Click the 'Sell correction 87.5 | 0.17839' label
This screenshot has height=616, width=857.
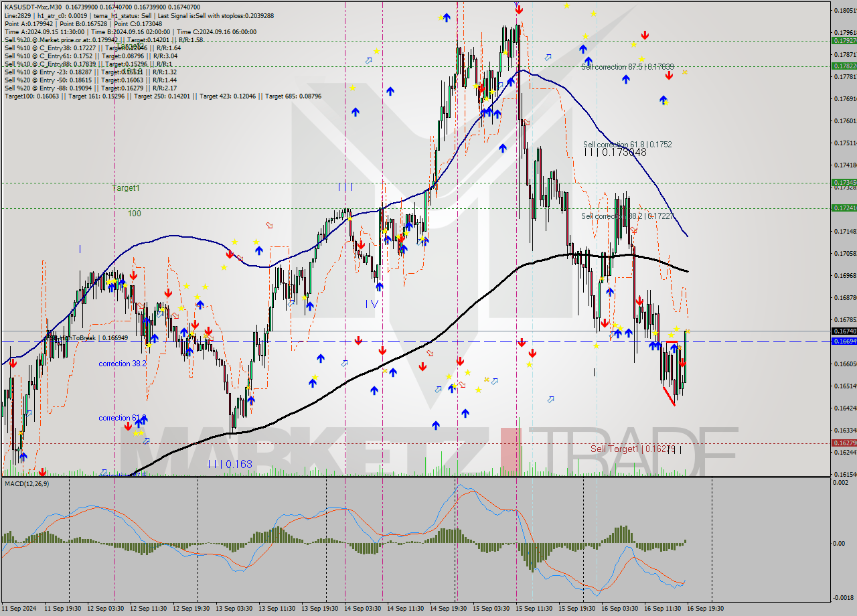click(627, 67)
